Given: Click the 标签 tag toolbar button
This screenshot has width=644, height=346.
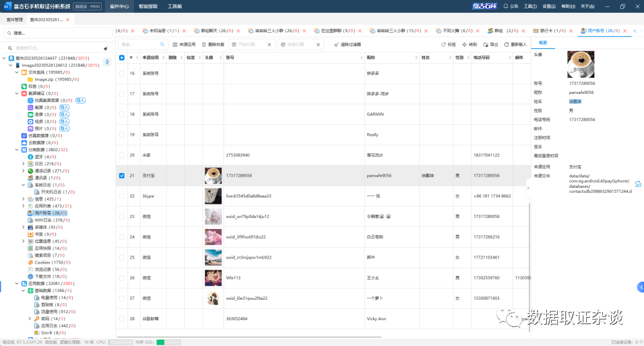Looking at the screenshot, I should coord(448,44).
